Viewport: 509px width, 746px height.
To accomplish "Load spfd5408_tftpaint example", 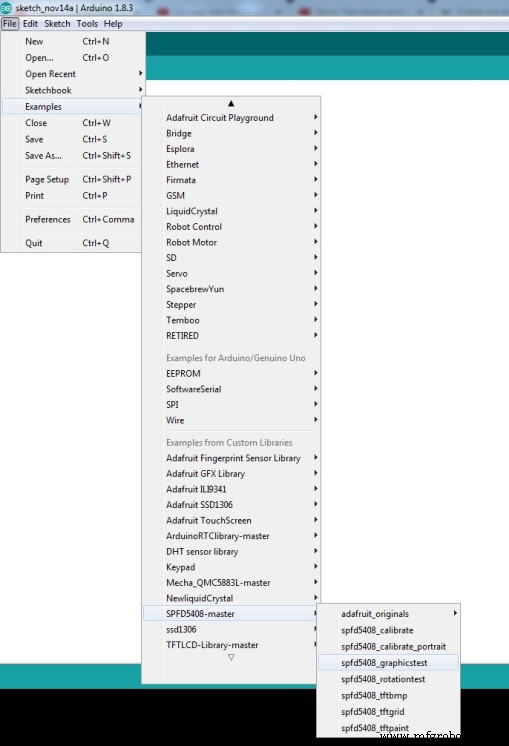I will 388,728.
